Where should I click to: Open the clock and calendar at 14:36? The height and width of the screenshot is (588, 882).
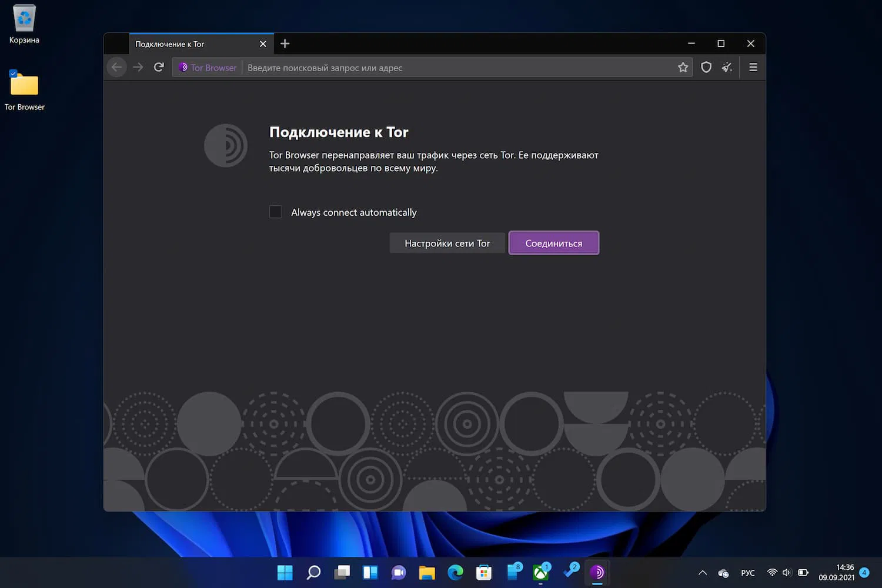coord(837,573)
